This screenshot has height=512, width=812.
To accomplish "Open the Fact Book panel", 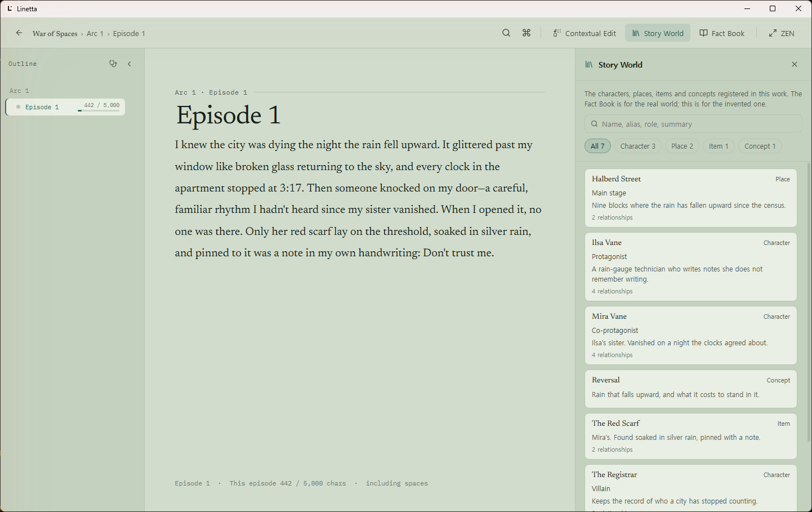I will click(x=722, y=33).
